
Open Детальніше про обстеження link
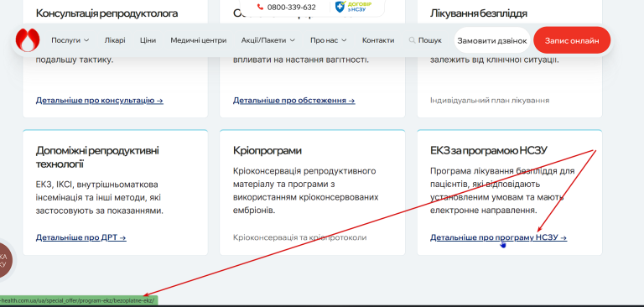294,101
